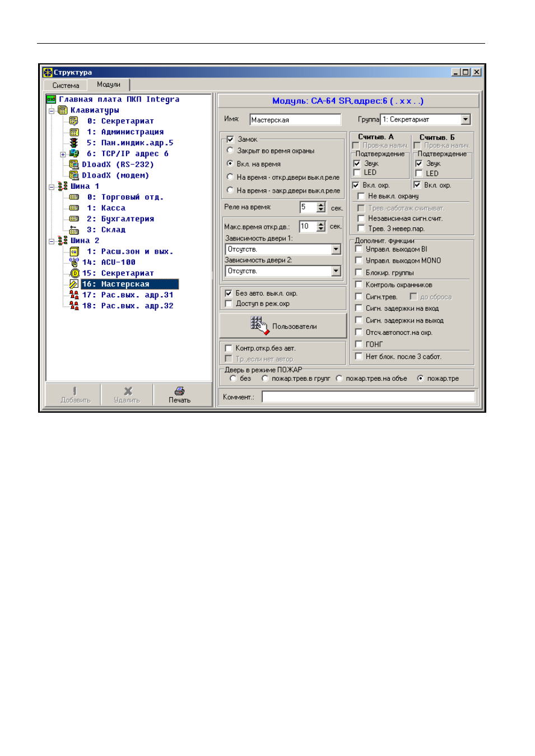Click the main board icon for Главная плата ПКП Integra
The image size is (535, 756).
[x=51, y=99]
